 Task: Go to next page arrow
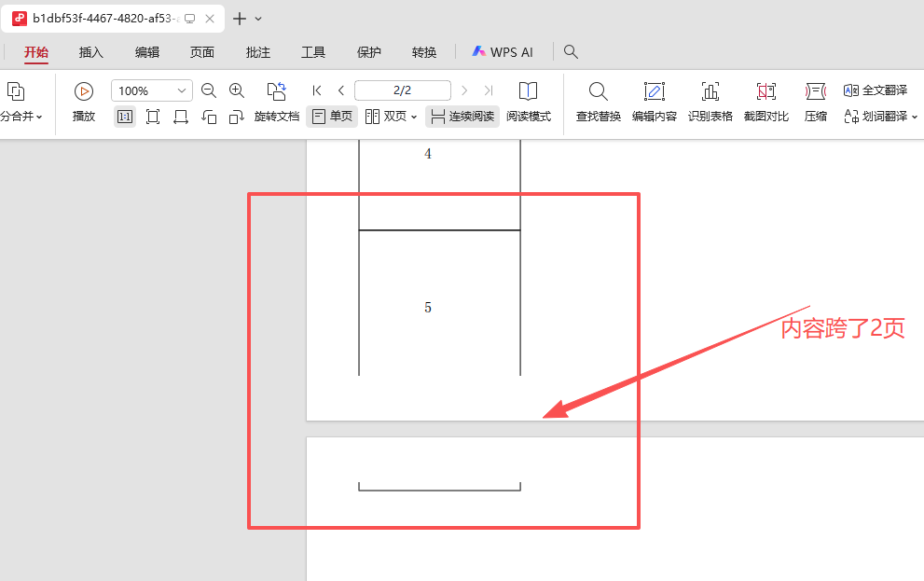(464, 90)
